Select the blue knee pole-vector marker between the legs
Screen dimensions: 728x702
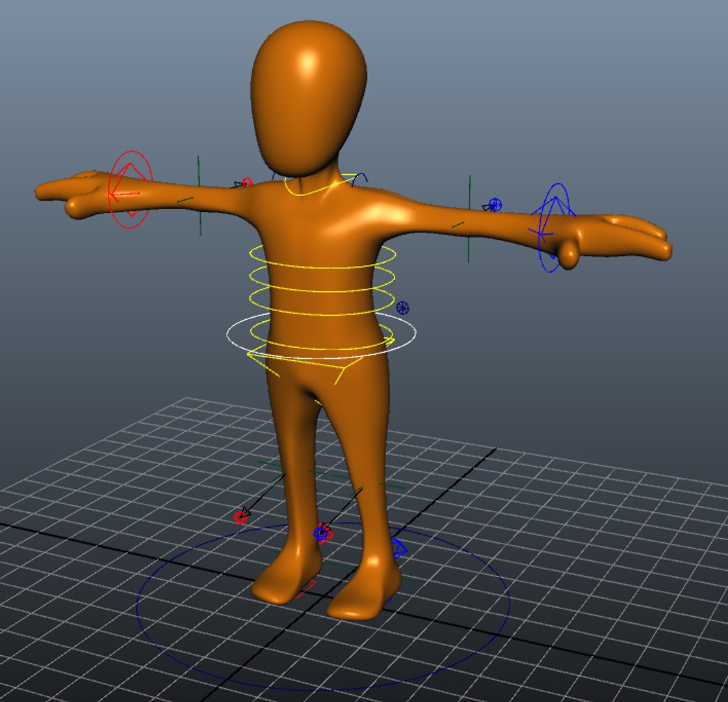coord(321,534)
